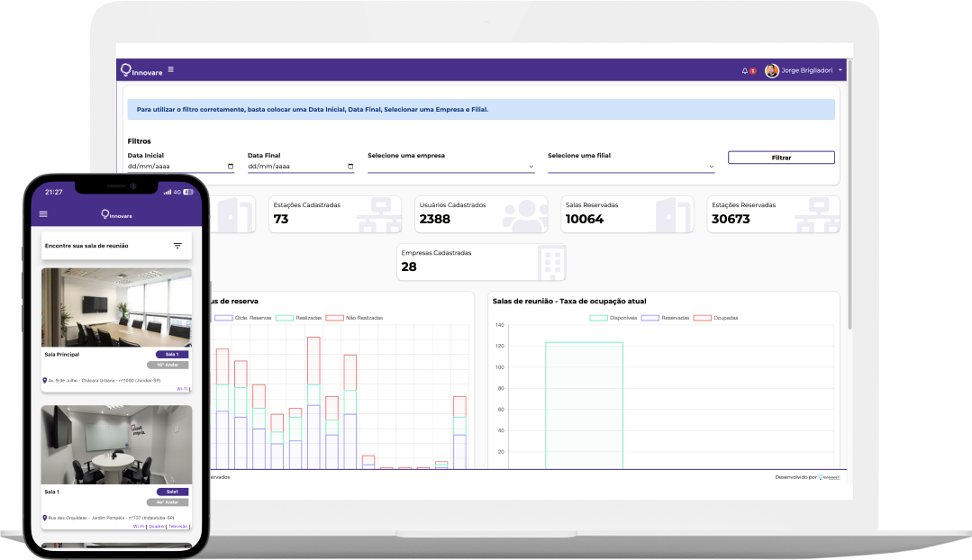Open the filter icon beside 'Encontre sua sala'
This screenshot has width=972, height=560.
click(177, 246)
